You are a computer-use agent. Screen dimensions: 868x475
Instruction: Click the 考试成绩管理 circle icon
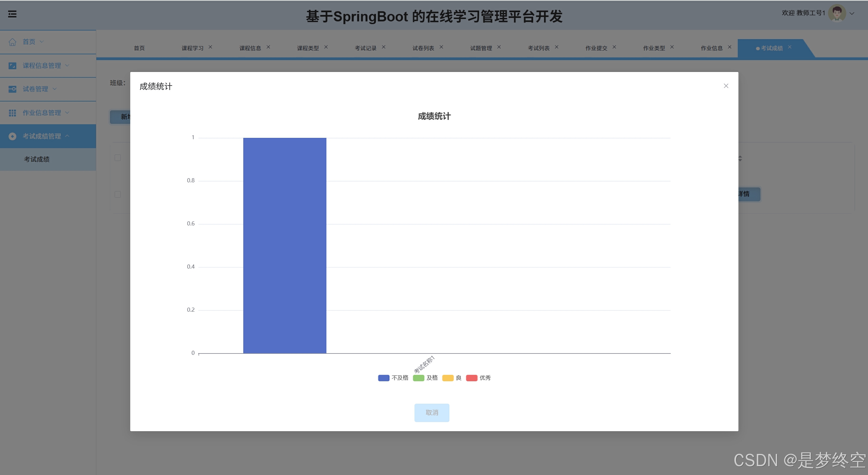13,136
